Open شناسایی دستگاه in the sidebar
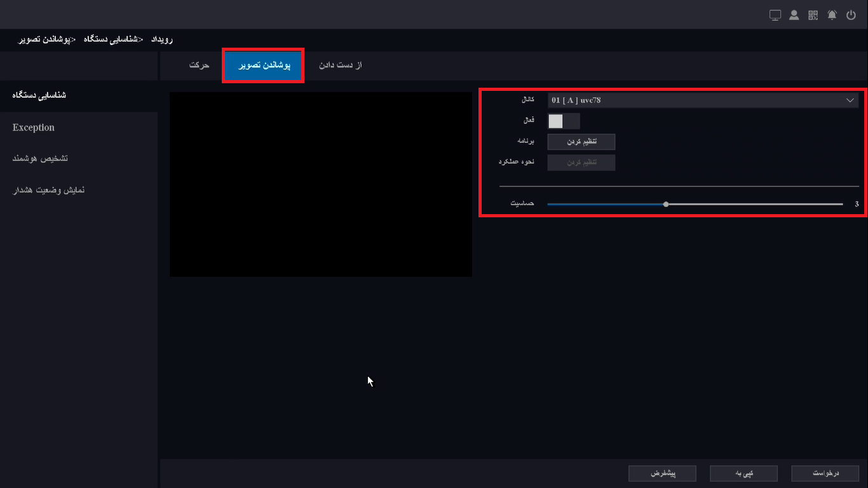The height and width of the screenshot is (488, 868). pyautogui.click(x=79, y=95)
